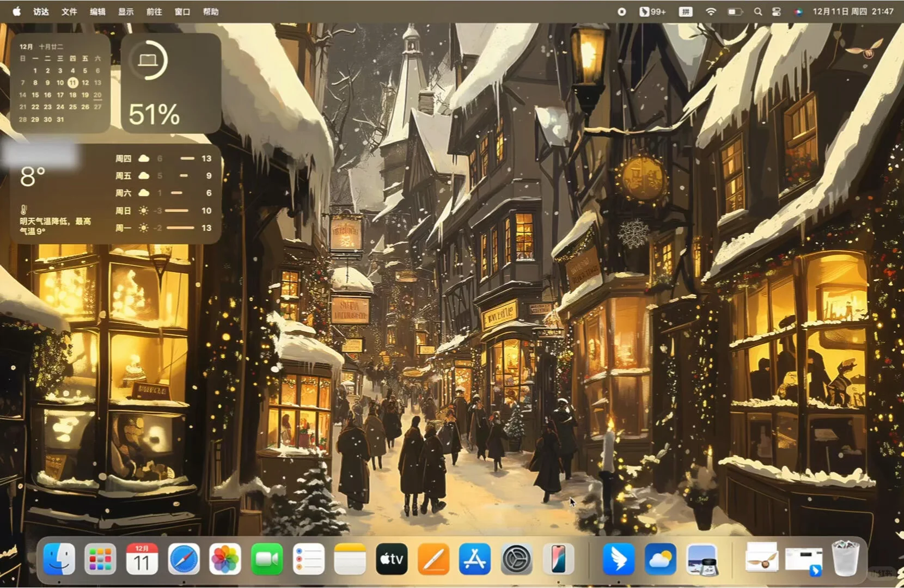Select day 20 in the calendar widget
Image resolution: width=904 pixels, height=588 pixels.
97,95
